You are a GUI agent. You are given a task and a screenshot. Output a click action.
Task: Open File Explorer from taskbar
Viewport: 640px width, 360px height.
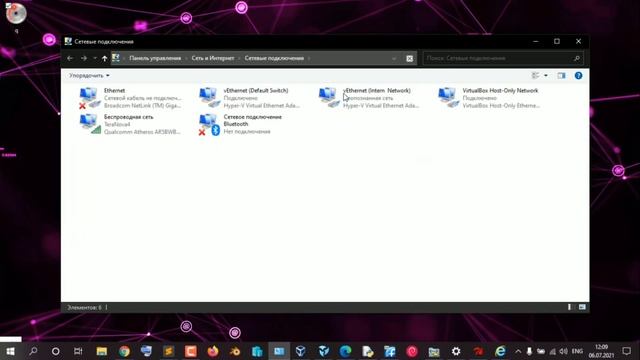[102, 351]
